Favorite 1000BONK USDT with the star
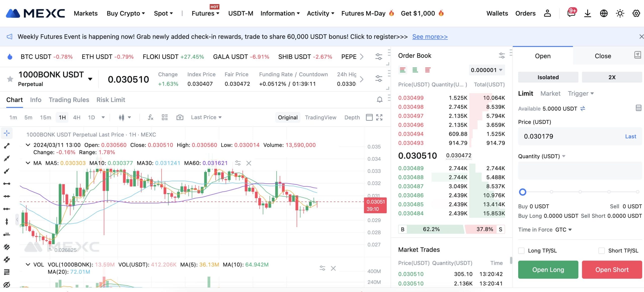 pyautogui.click(x=10, y=79)
